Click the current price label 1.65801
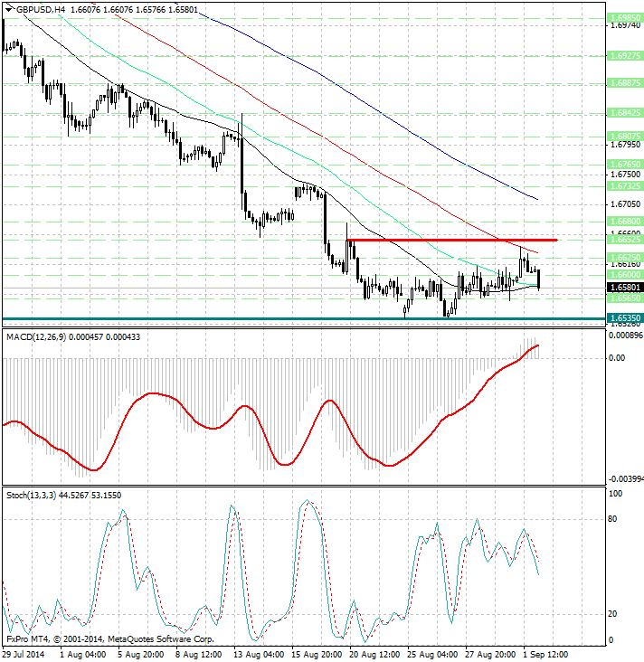Screen dimensions: 644x662 (x=625, y=288)
